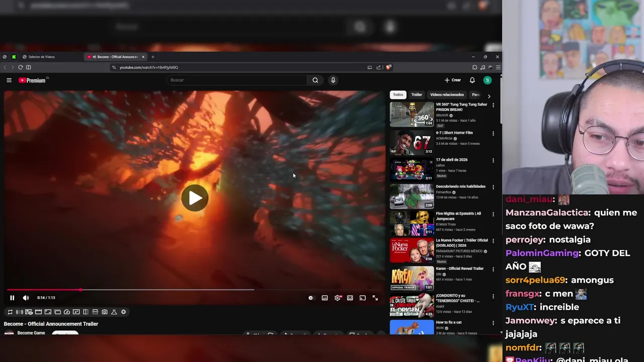Open the media control music note icon
This screenshot has width=644, height=362.
(x=482, y=67)
